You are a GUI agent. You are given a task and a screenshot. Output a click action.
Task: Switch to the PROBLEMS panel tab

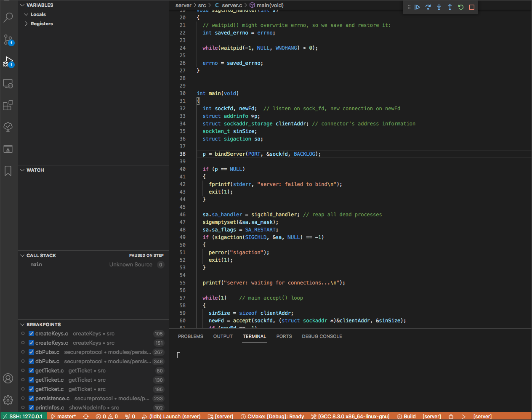pos(191,336)
